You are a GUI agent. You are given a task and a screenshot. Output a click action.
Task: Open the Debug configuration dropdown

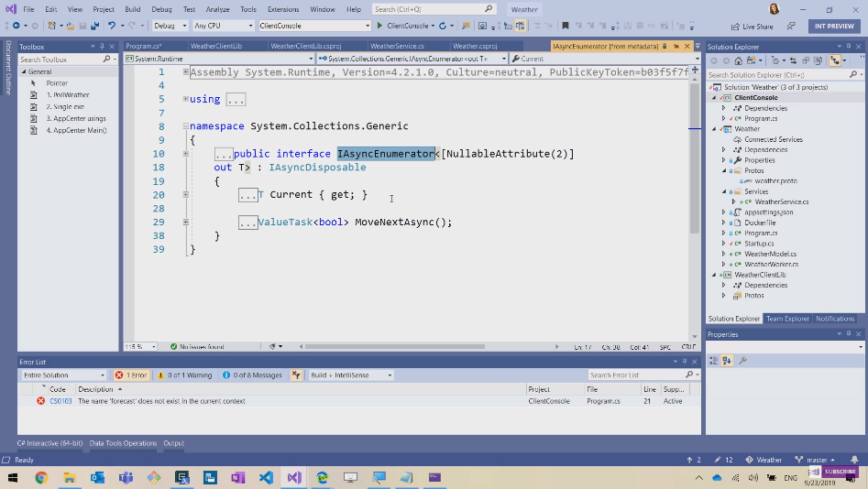pos(170,26)
